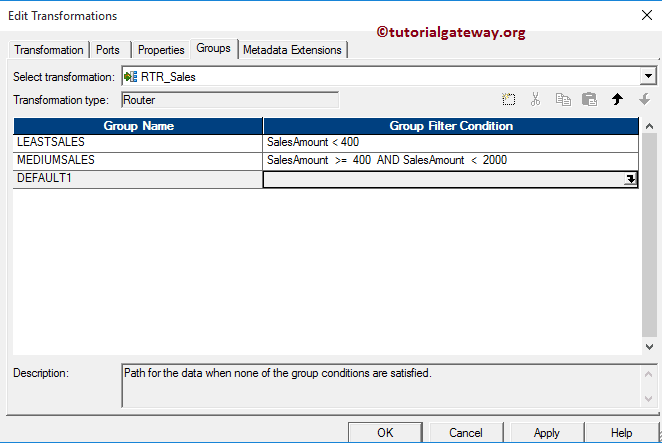Select the DEFAULT1 group name cell
The height and width of the screenshot is (443, 662).
click(138, 179)
